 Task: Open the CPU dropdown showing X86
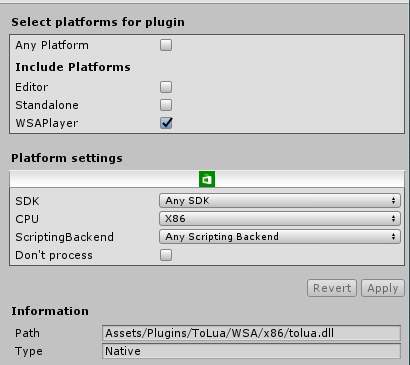point(280,219)
